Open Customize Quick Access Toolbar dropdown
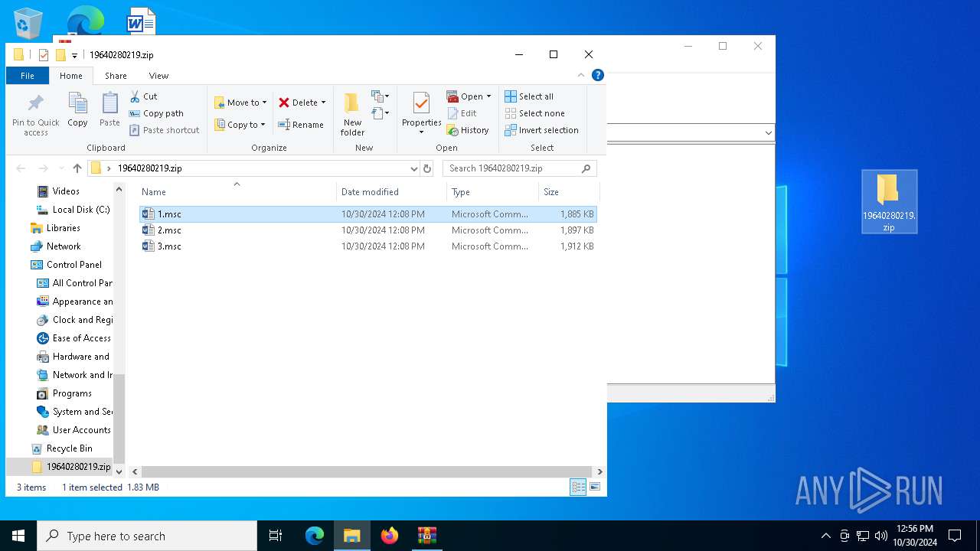Image resolution: width=980 pixels, height=551 pixels. click(74, 55)
